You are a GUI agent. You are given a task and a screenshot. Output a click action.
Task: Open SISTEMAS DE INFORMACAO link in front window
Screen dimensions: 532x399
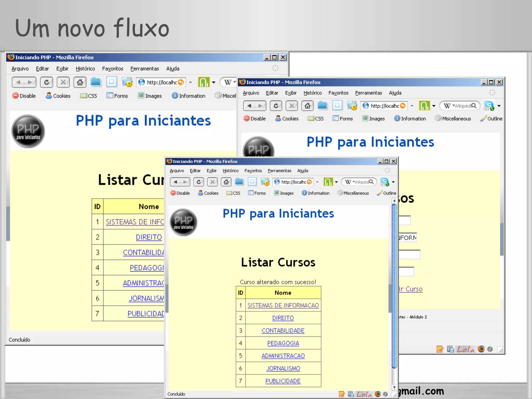(283, 305)
